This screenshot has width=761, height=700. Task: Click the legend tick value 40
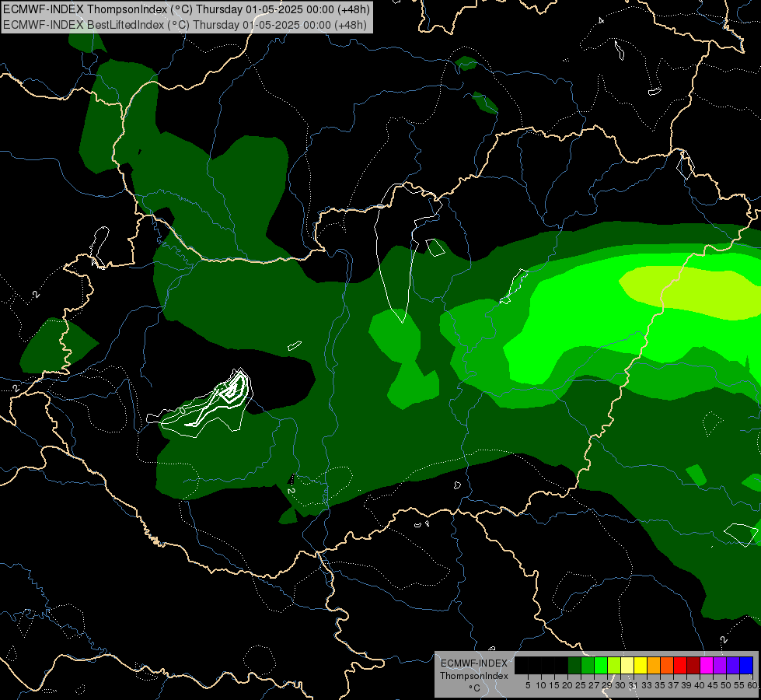700,685
